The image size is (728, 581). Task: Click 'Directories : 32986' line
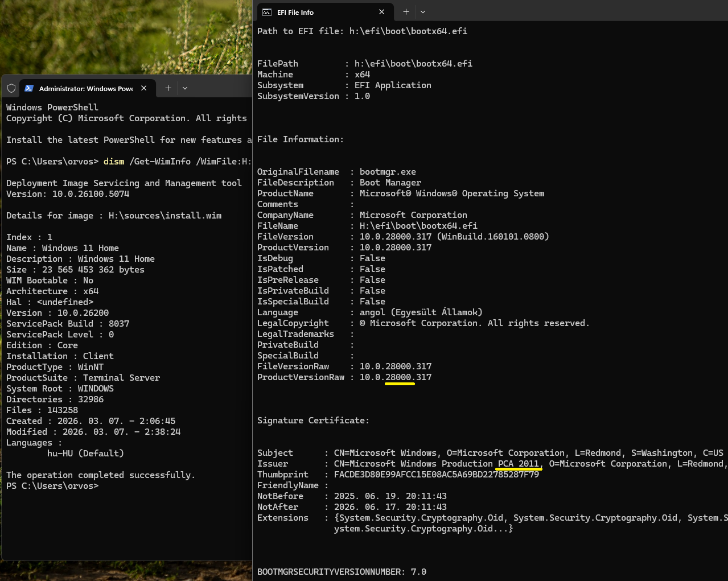click(55, 399)
